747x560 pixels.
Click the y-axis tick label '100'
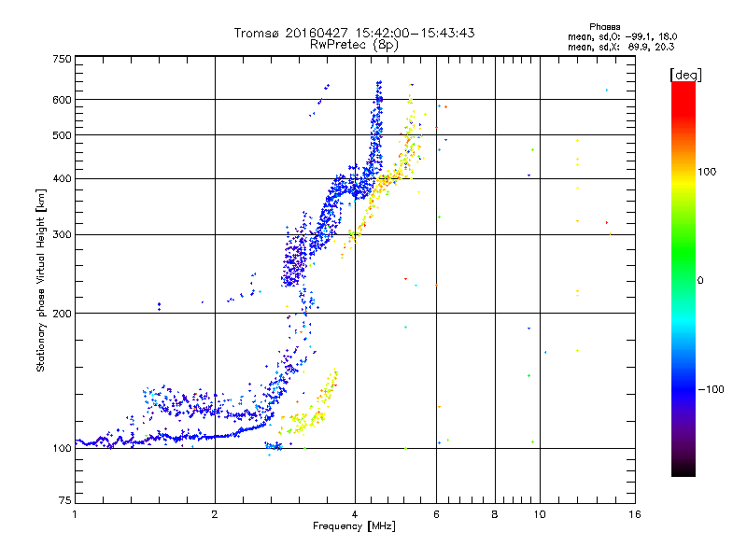pyautogui.click(x=62, y=449)
